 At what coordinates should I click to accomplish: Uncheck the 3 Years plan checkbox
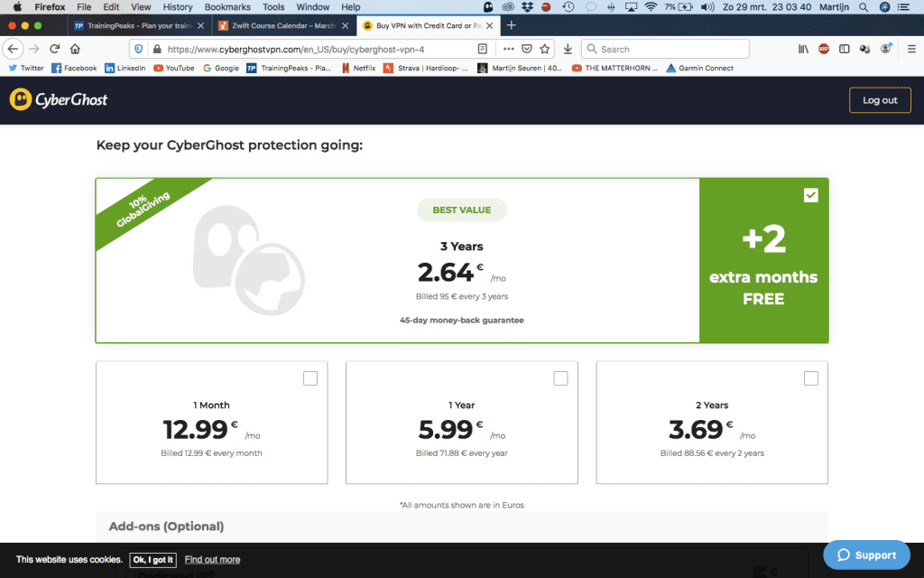point(811,195)
